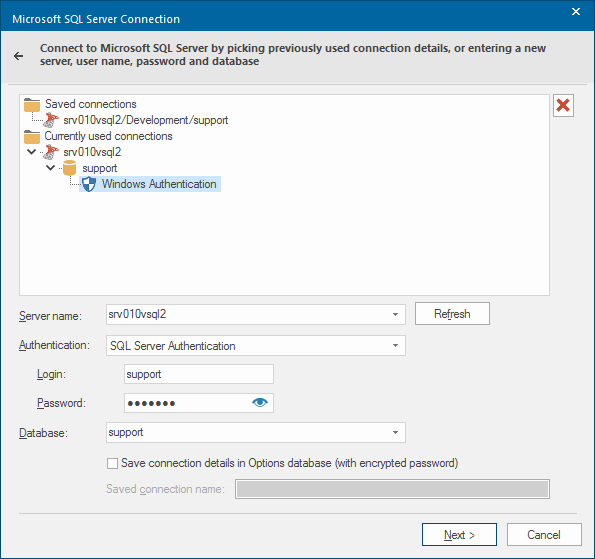This screenshot has width=595, height=559.
Task: Click the Saved connections folder label
Action: pos(91,104)
